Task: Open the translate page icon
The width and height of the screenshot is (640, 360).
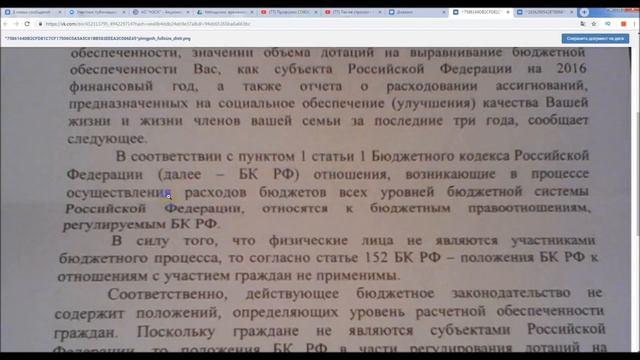Action: tap(583, 24)
